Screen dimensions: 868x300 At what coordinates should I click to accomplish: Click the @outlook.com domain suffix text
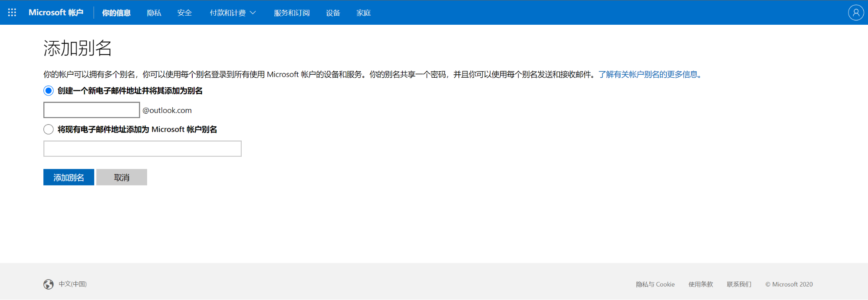[x=167, y=110]
